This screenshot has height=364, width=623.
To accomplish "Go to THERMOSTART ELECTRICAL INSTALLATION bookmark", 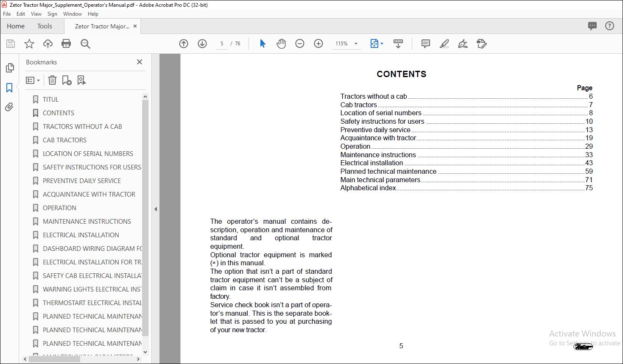I will [x=92, y=303].
